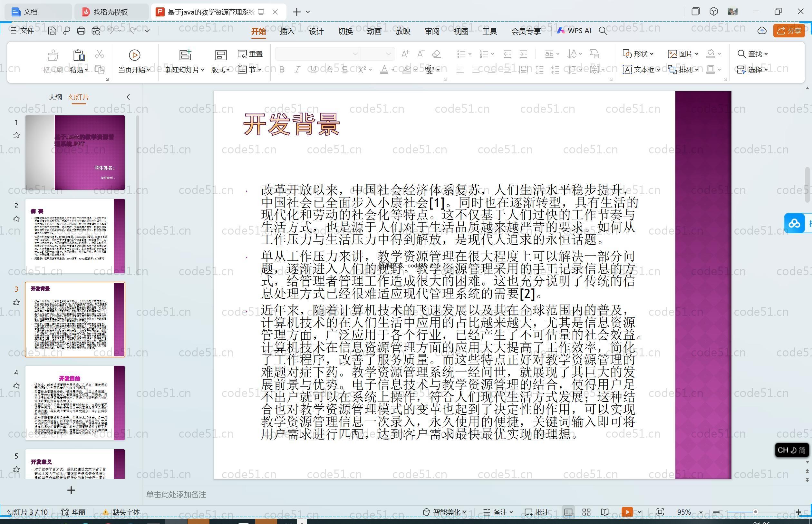This screenshot has height=524, width=812.
Task: Open the Insert (插入) ribbon tab
Action: coord(287,31)
